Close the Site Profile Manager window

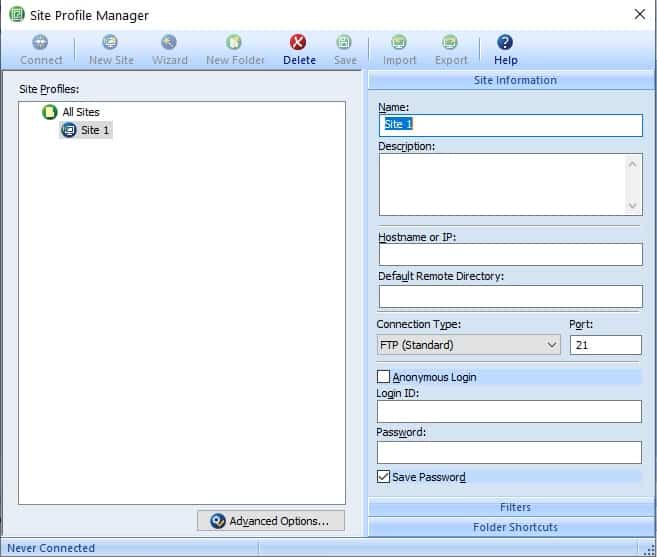[639, 14]
